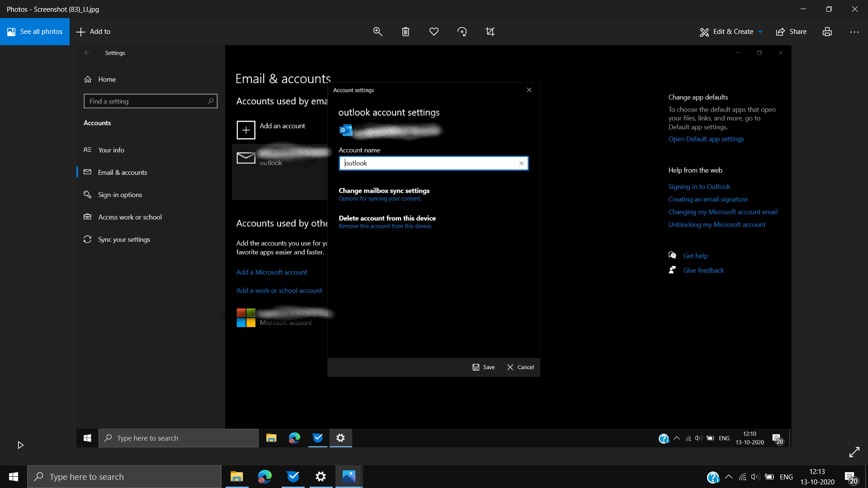Image resolution: width=868 pixels, height=488 pixels.
Task: Open File Explorer from bottom taskbar
Action: click(x=236, y=477)
